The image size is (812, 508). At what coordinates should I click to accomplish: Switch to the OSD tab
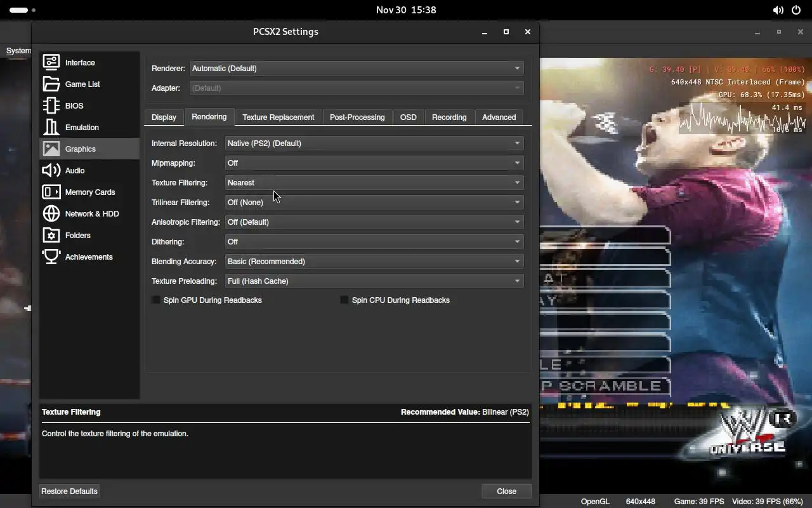point(409,117)
